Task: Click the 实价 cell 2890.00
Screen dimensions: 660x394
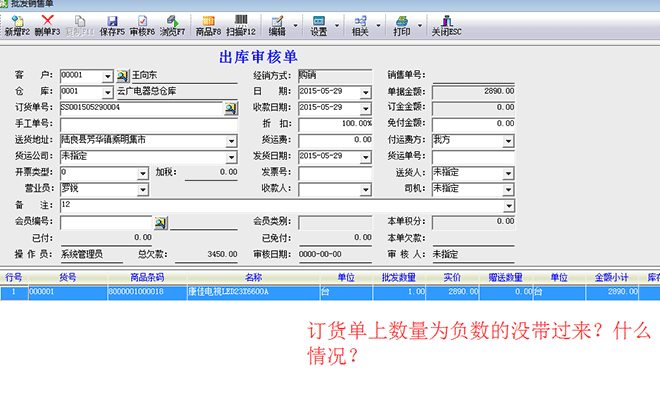Action: 452,292
